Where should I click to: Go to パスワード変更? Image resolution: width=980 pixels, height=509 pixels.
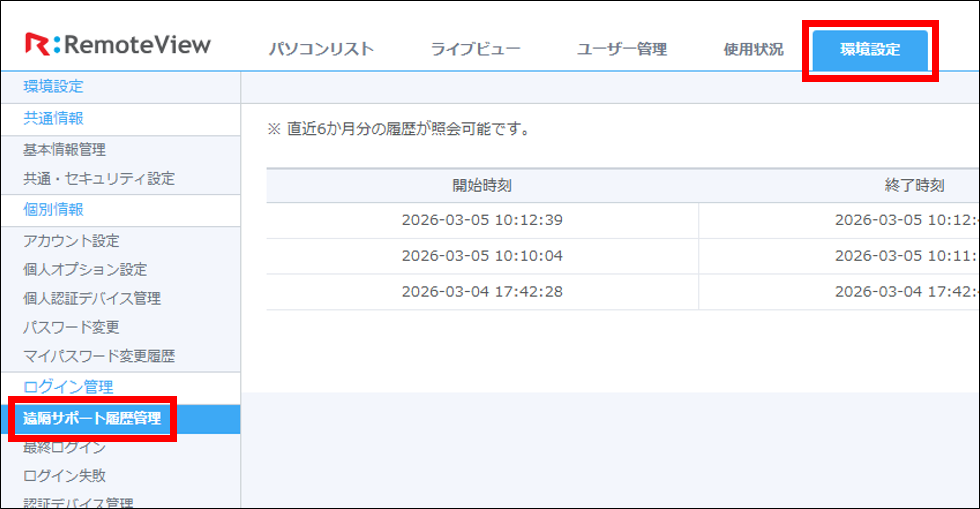[x=71, y=327]
